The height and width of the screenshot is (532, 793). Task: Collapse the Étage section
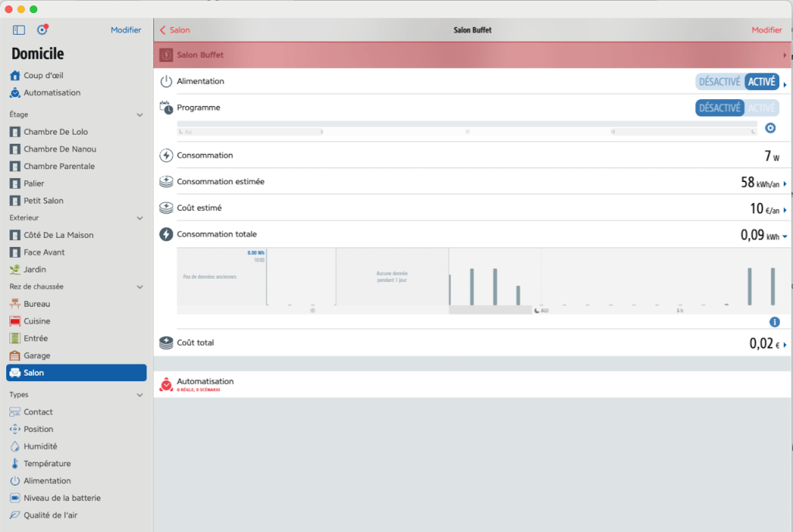(140, 115)
